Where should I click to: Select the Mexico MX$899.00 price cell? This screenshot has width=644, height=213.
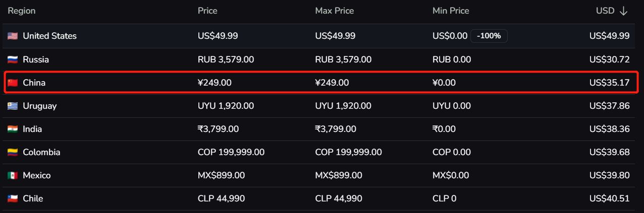pos(221,175)
